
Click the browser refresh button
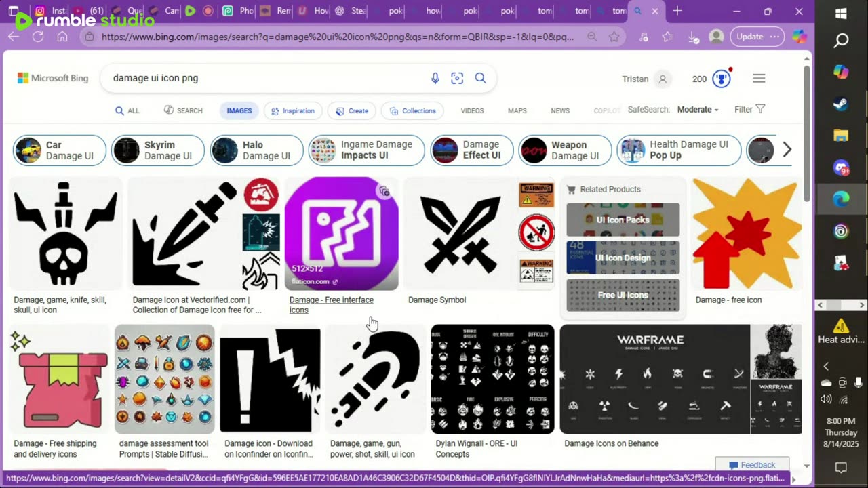pos(38,37)
